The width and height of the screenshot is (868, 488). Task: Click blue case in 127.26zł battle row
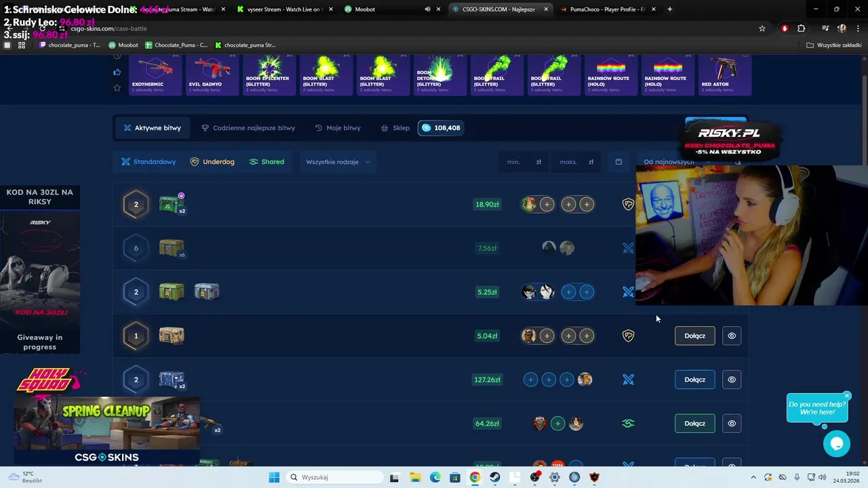tap(172, 380)
